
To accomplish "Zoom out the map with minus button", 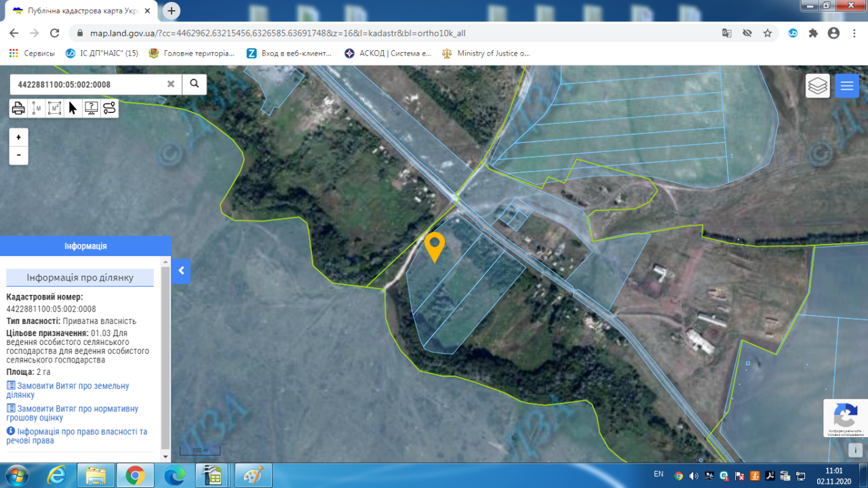I will coord(18,155).
